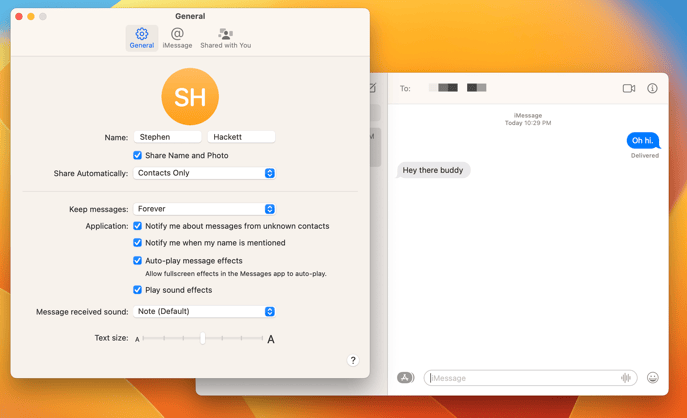The image size is (687, 418).
Task: Start a video call in Messages window
Action: [629, 89]
